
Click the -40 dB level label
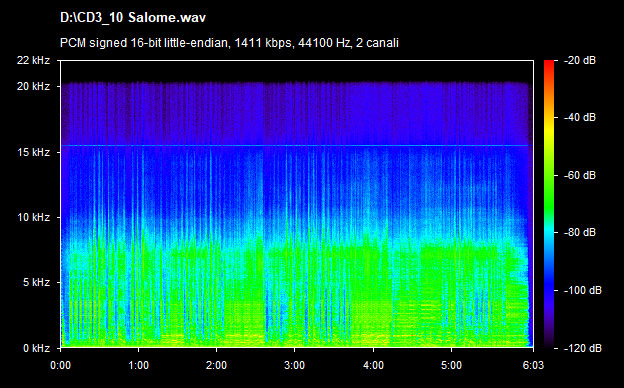580,117
